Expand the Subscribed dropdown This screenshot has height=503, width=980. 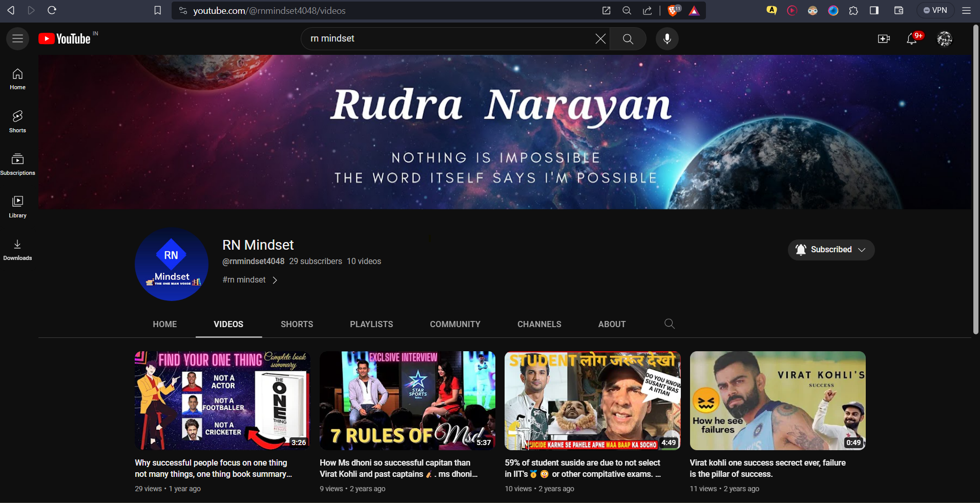coord(831,250)
